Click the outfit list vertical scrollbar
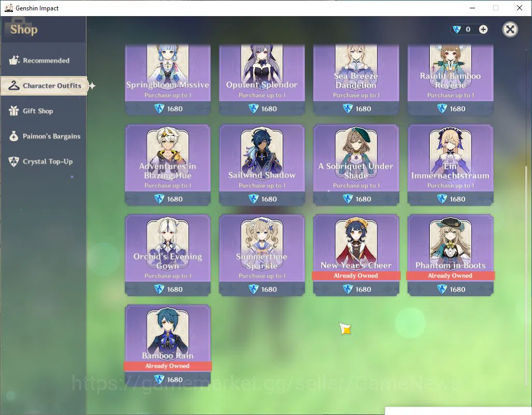Screen dimensions: 532x415 [526, 275]
